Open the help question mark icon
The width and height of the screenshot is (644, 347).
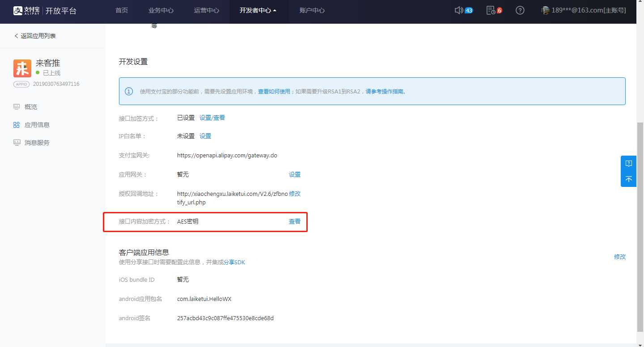[520, 10]
